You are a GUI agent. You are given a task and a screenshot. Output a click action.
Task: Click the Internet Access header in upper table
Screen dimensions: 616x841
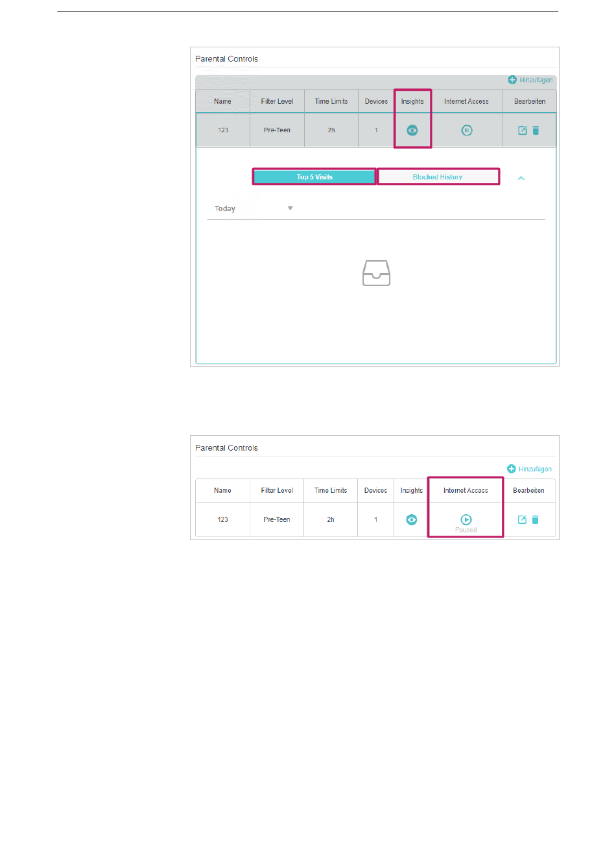click(x=467, y=101)
